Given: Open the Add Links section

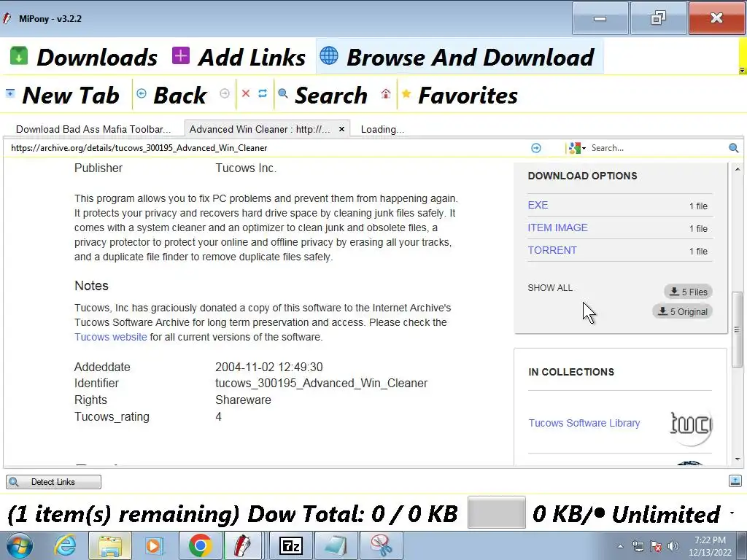Looking at the screenshot, I should coord(239,57).
